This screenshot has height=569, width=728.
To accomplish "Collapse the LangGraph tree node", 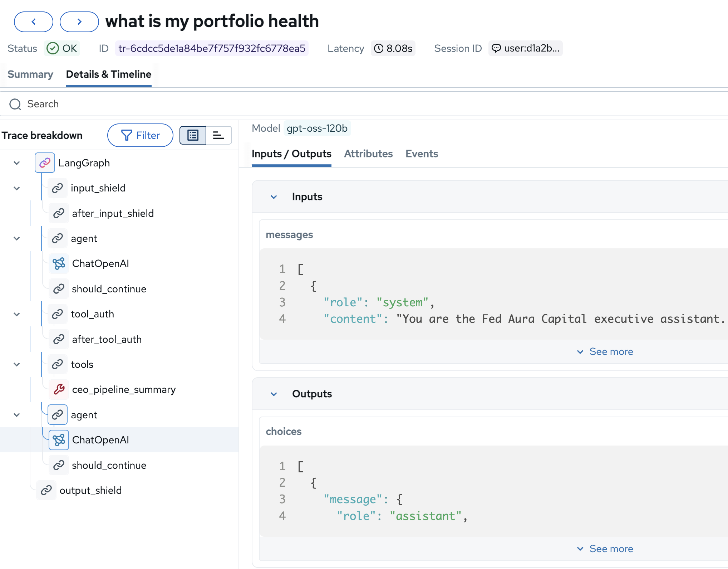I will click(17, 163).
